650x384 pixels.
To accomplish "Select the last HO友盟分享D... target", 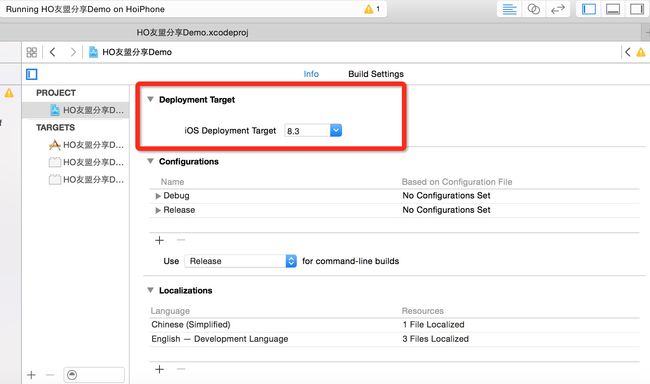I will pyautogui.click(x=86, y=180).
